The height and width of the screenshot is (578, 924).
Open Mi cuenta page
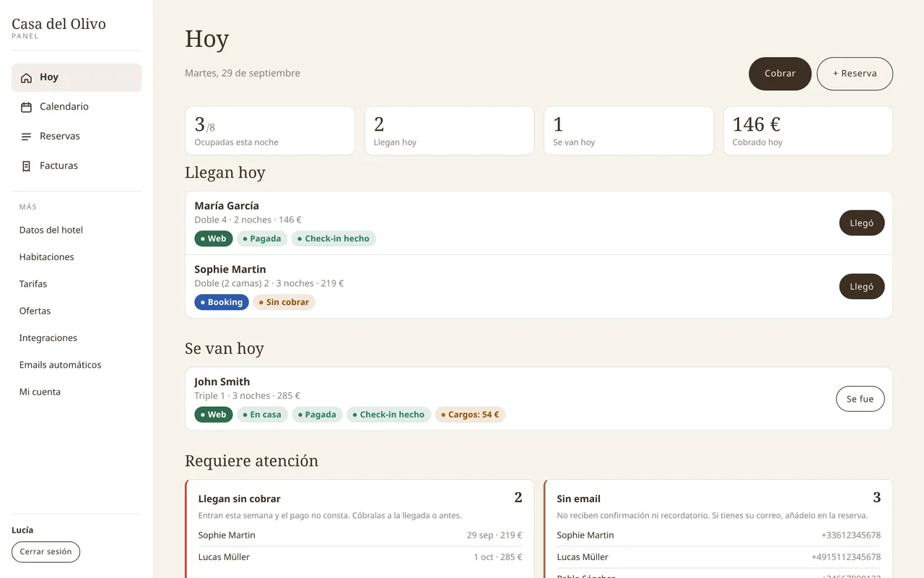(77, 392)
